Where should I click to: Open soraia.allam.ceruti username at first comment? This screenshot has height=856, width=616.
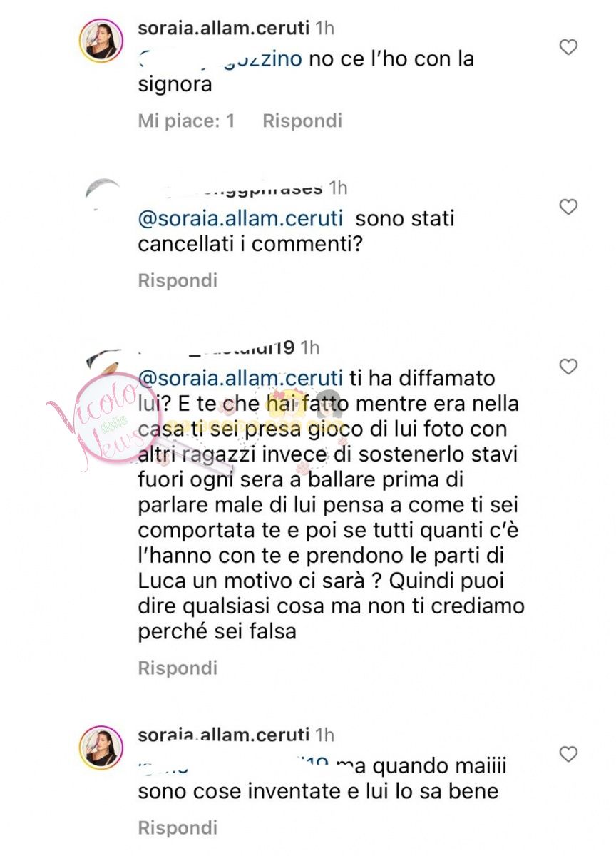223,29
